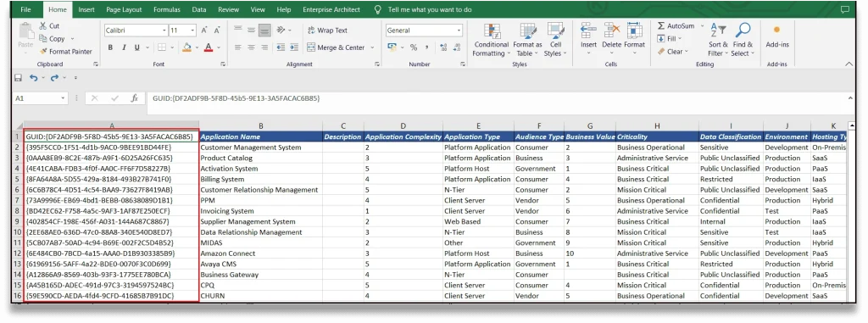Screen dimensions: 868x323
Task: Click the Delete cells icon
Action: [612, 31]
